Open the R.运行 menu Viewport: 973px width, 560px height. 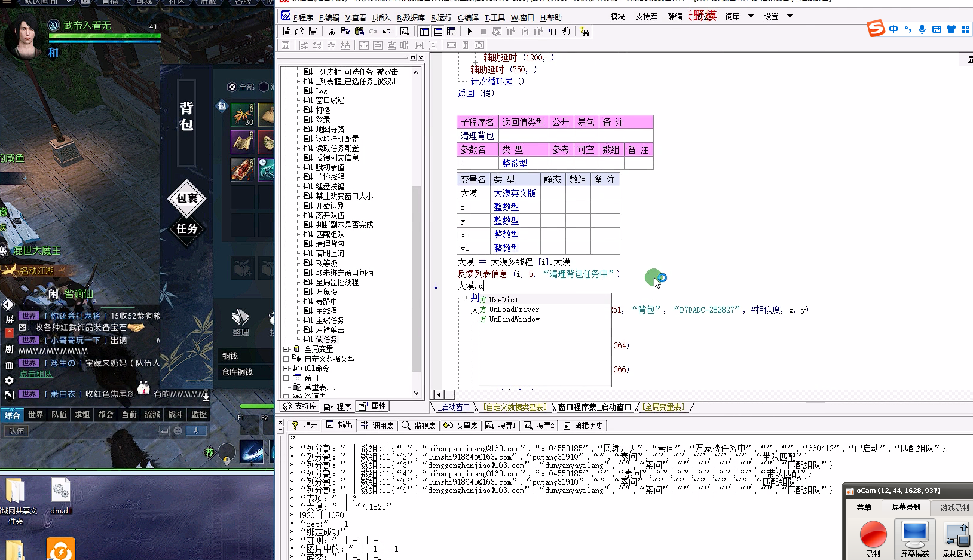pyautogui.click(x=441, y=17)
